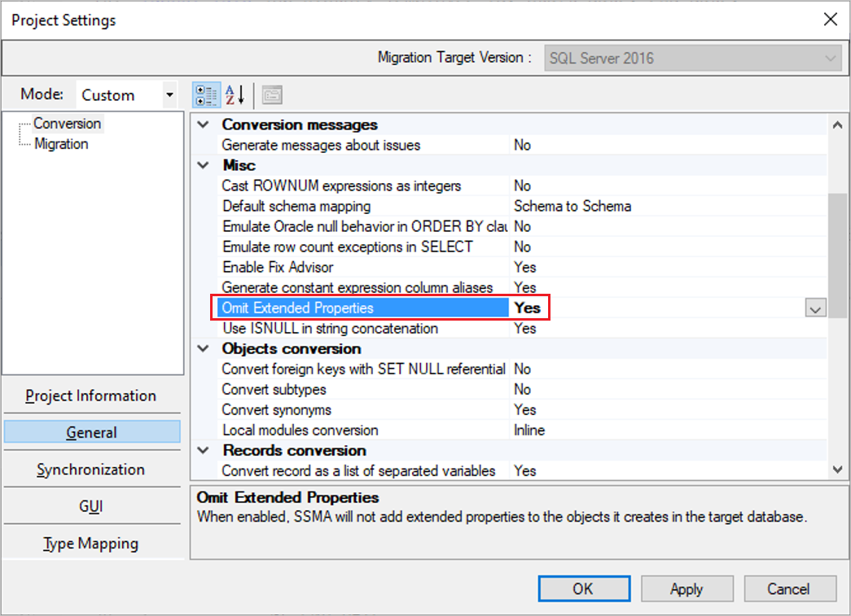Click the Alphabetical sort icon

pos(235,95)
